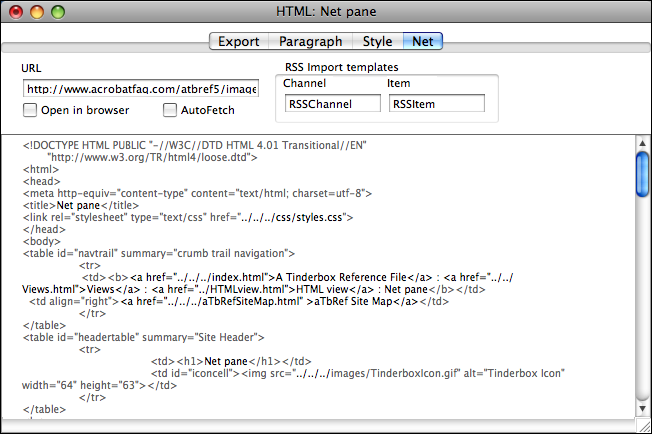Click the width="64" height="63" line
Viewport: 652px width, 434px height.
[99, 385]
